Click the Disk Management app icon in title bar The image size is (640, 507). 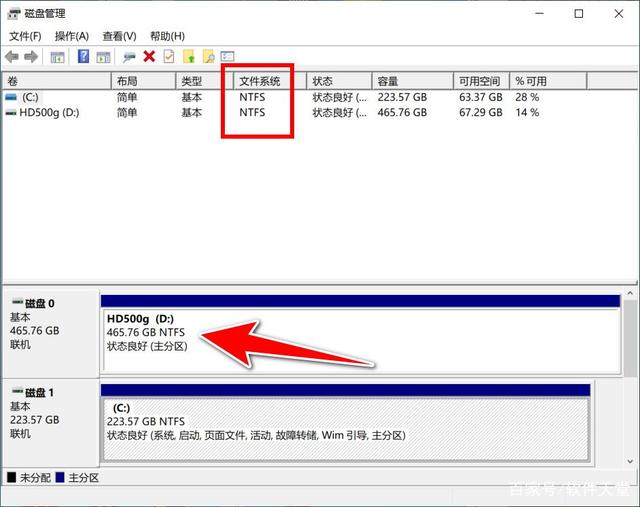[x=13, y=14]
